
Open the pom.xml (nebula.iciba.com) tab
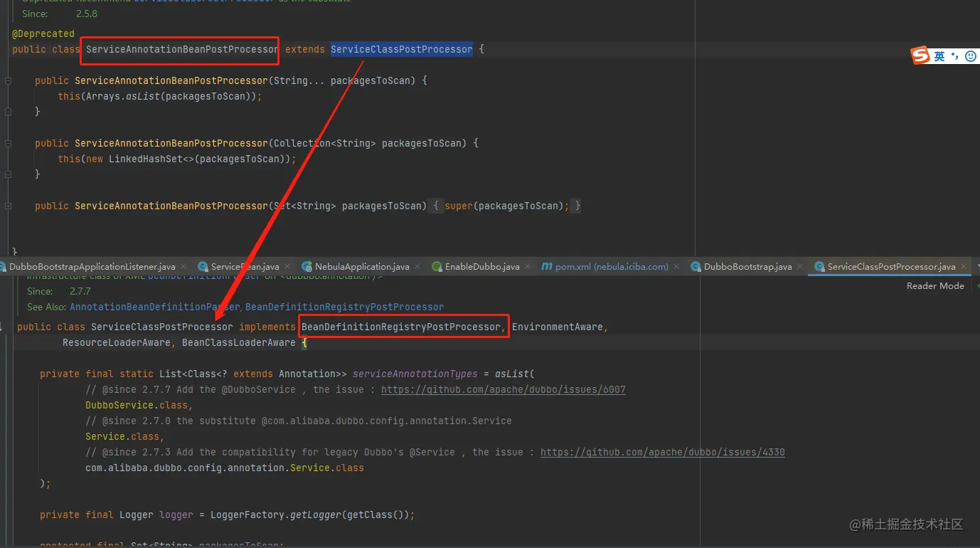[x=612, y=267]
